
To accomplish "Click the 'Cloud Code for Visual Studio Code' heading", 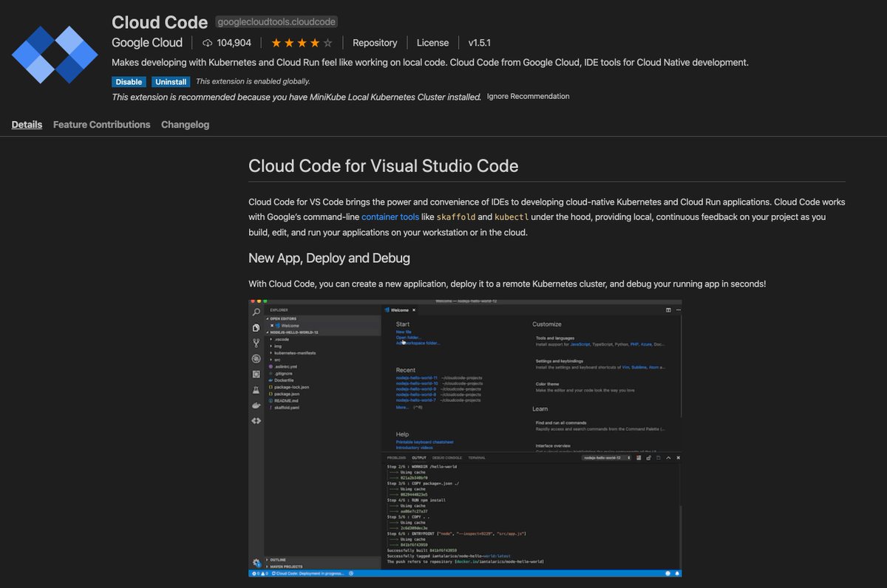I will tap(384, 165).
